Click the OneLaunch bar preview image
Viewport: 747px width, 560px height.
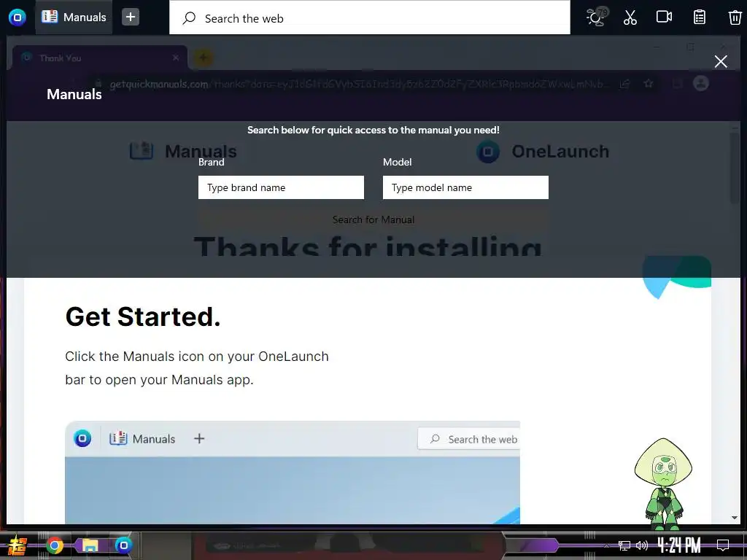pyautogui.click(x=293, y=472)
